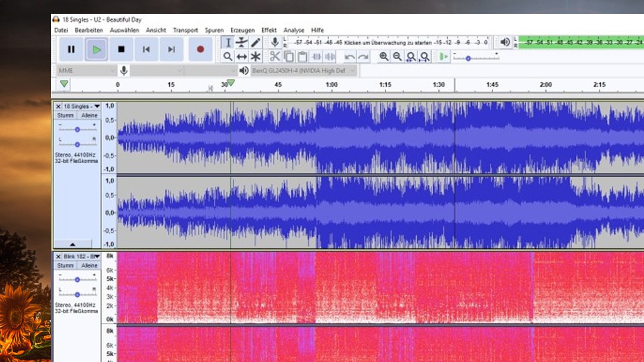Copy the selection with the Copy icon
Viewport: 644px width, 362px height.
point(289,57)
